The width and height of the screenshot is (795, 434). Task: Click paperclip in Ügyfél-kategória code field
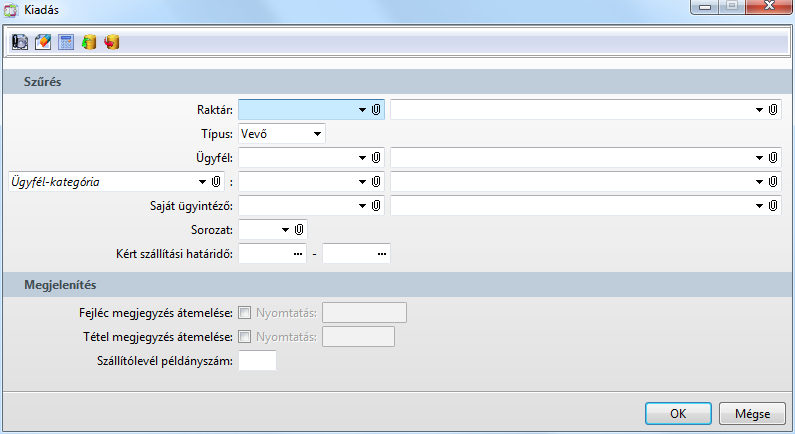[376, 182]
